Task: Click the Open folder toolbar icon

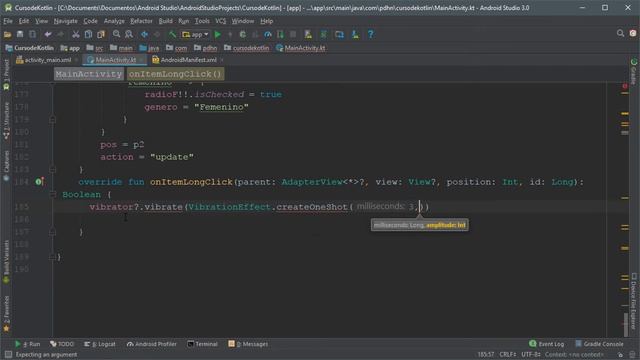Action: (x=7, y=35)
